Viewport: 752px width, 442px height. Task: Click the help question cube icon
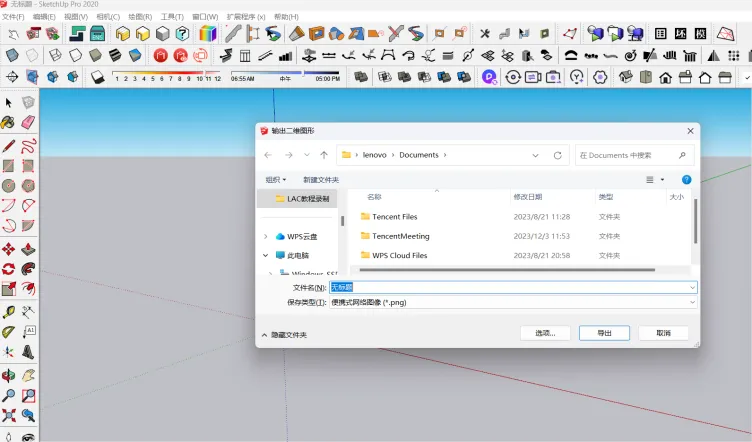coord(182,34)
